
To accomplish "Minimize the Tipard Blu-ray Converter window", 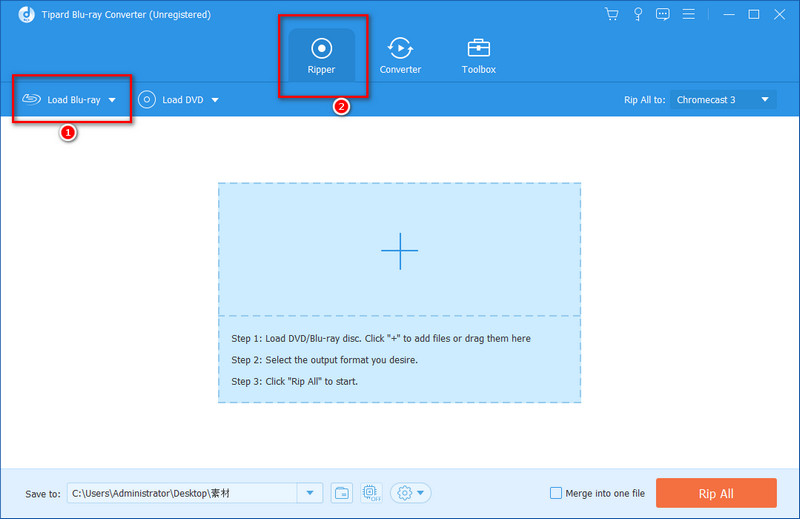I will 729,14.
